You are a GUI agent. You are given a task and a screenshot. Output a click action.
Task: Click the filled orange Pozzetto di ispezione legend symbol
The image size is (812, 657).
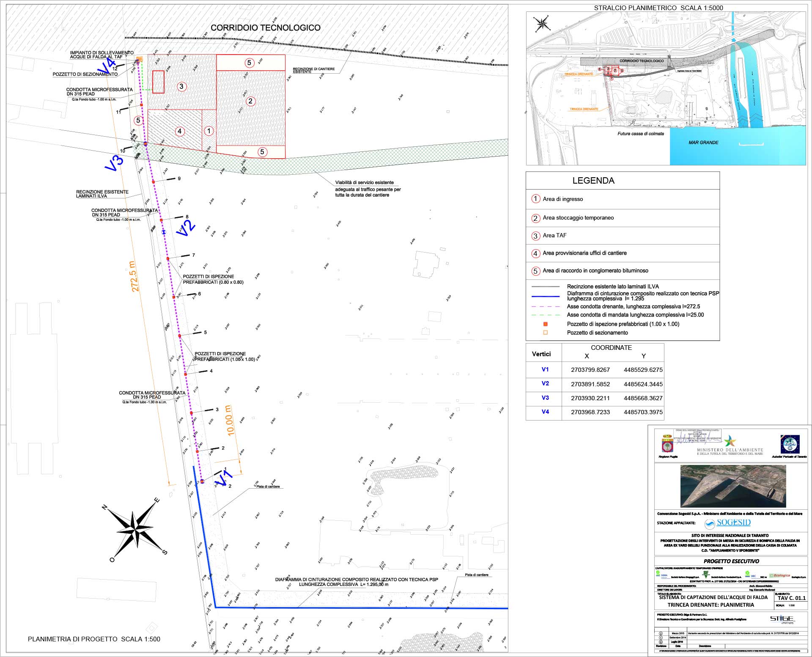click(x=545, y=324)
